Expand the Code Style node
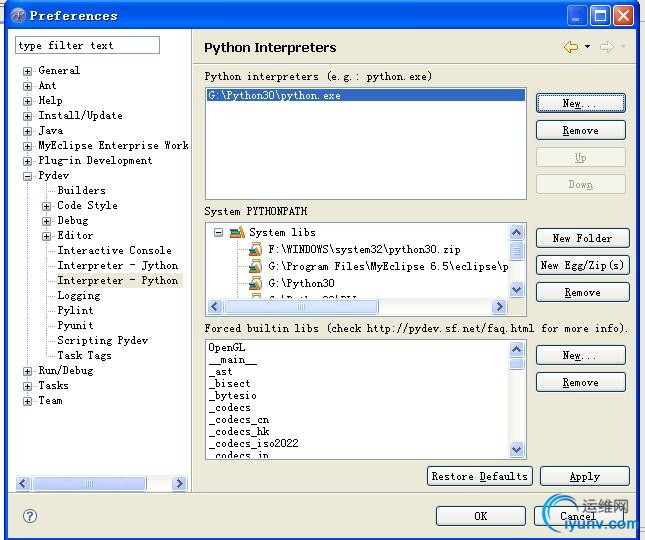The image size is (645, 540). pos(46,206)
